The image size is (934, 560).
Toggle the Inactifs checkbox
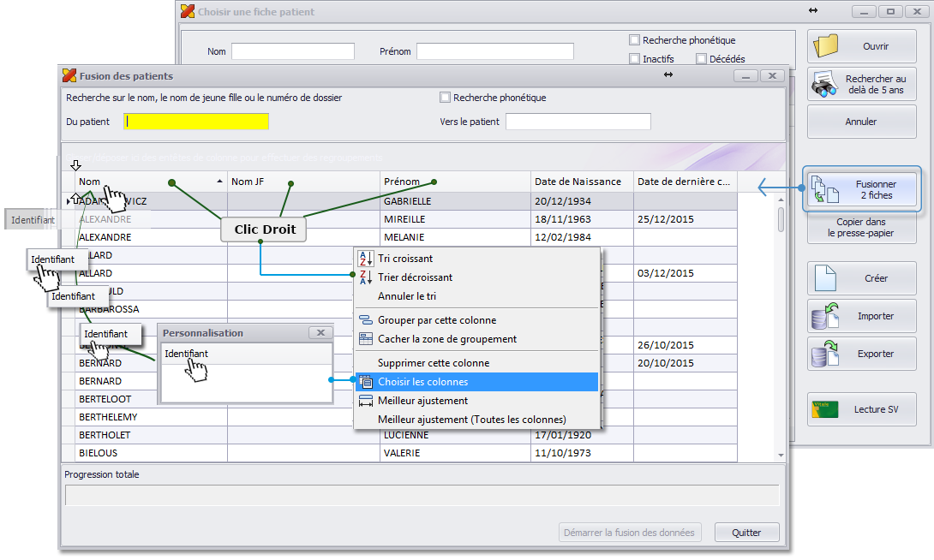tap(634, 59)
